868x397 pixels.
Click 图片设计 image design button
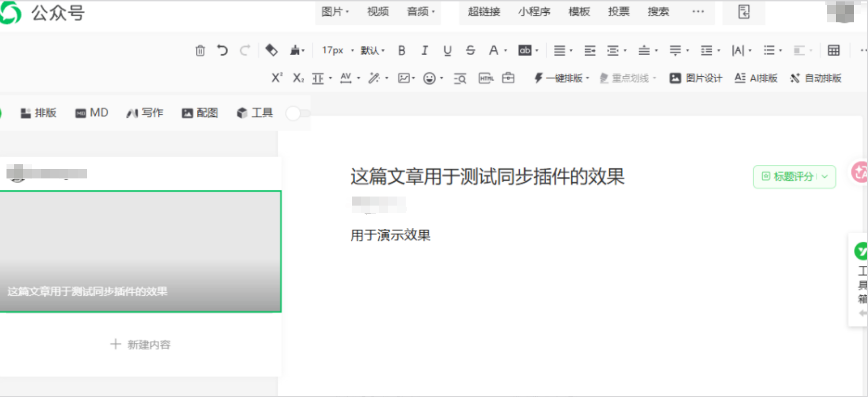point(696,78)
